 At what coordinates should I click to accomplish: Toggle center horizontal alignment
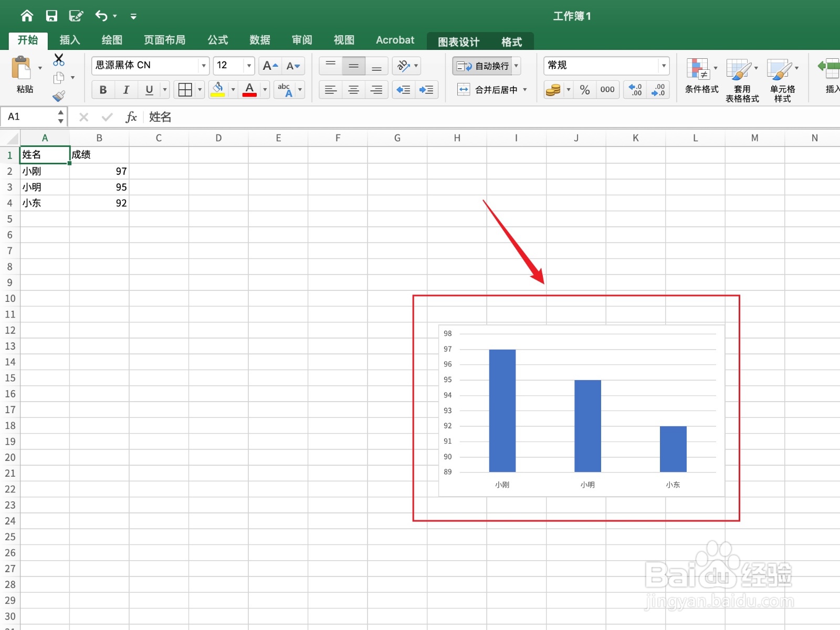tap(354, 90)
